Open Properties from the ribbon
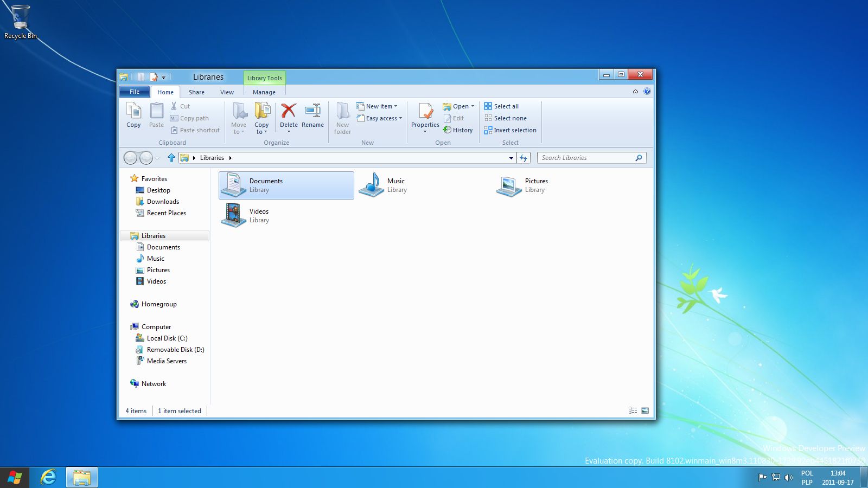Viewport: 868px width, 488px height. point(425,112)
